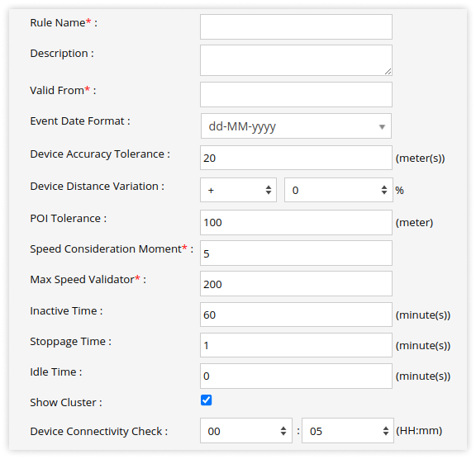Focus the Description text area
The width and height of the screenshot is (476, 459).
coord(296,60)
